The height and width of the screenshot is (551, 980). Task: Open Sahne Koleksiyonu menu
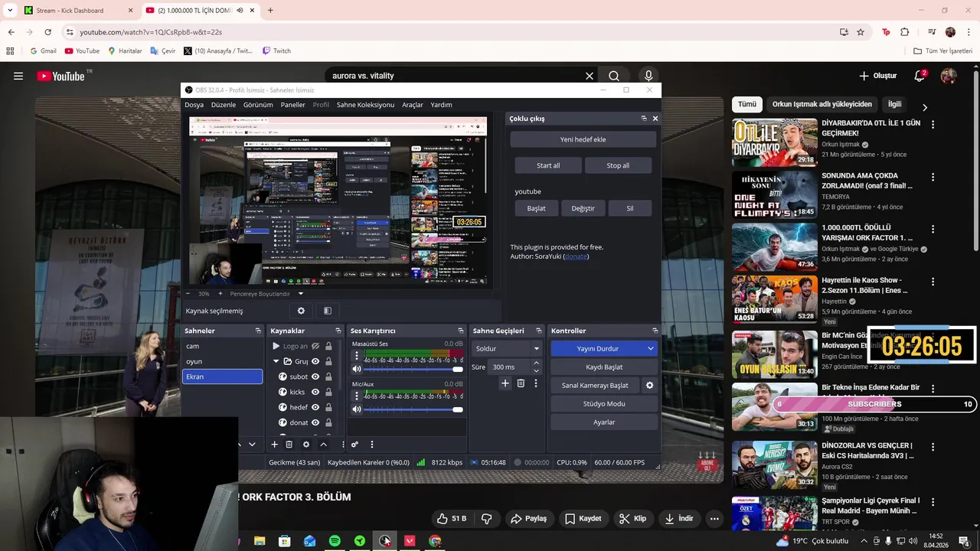click(365, 105)
